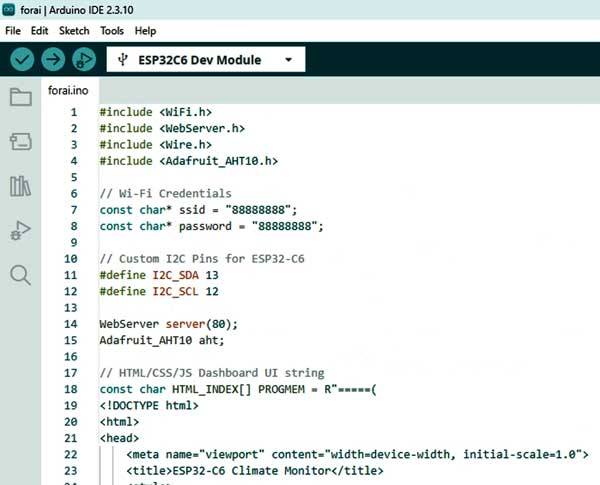Open the Search magnifier in the sidebar
This screenshot has height=485, width=600.
point(20,275)
